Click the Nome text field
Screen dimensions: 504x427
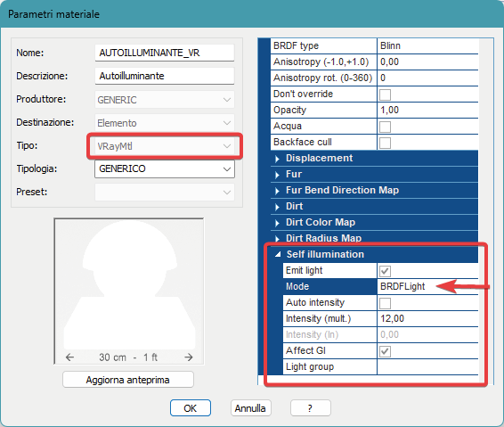165,53
